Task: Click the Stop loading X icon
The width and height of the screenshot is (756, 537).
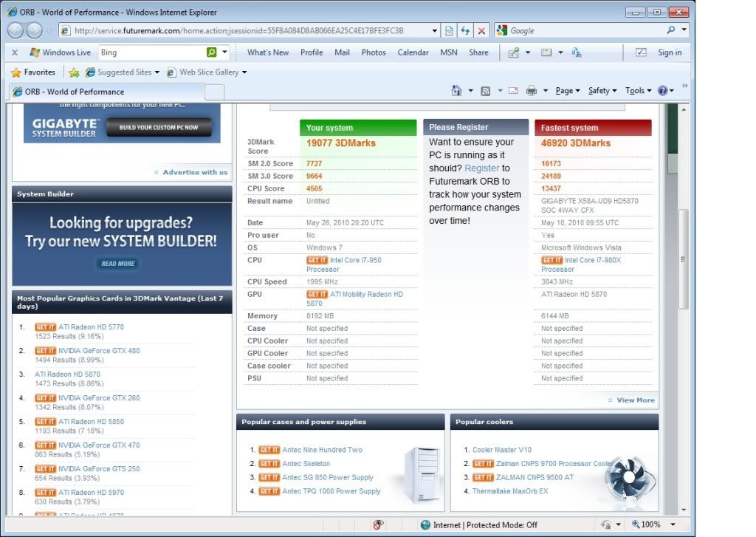Action: pos(481,30)
